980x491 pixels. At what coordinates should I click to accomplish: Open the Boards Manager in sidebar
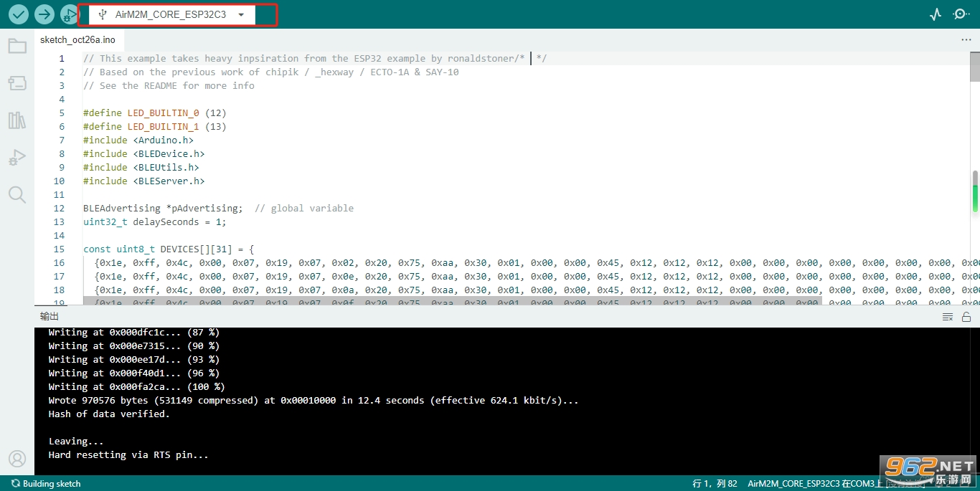pos(17,83)
